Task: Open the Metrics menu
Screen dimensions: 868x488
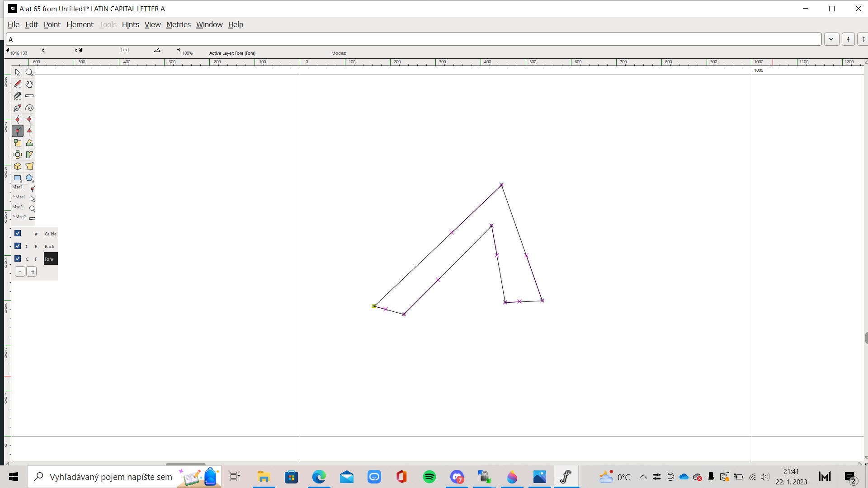Action: click(178, 24)
